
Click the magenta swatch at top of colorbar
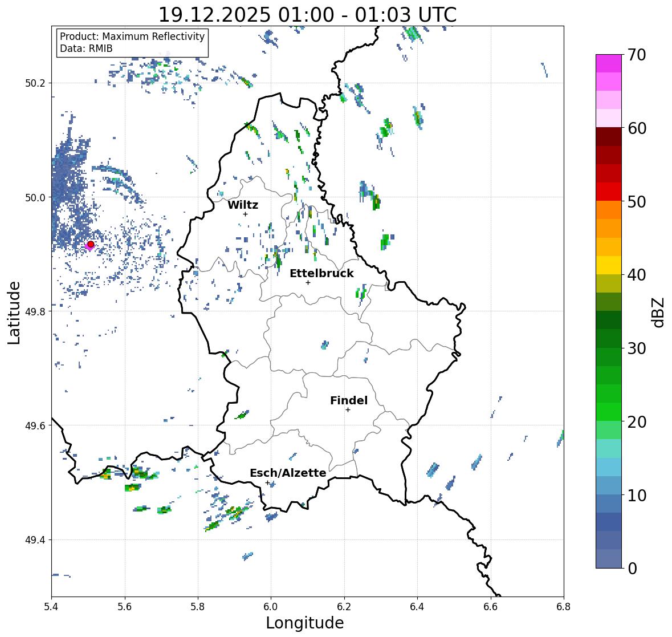coord(609,63)
